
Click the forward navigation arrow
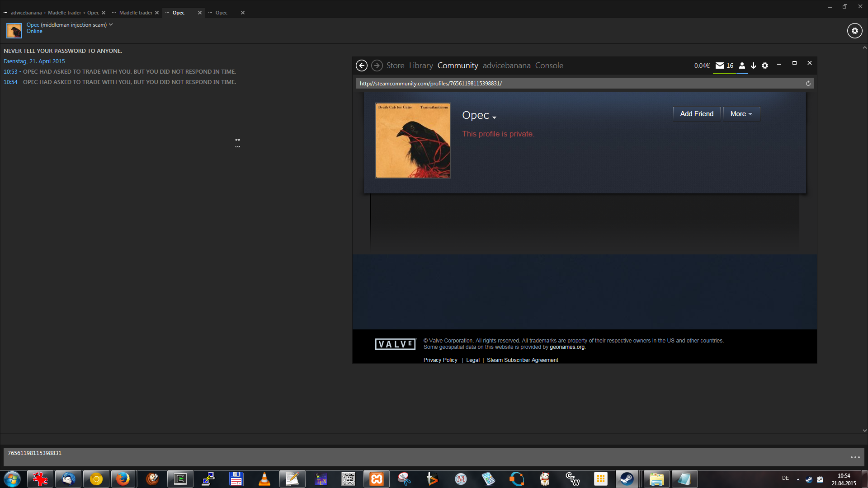pyautogui.click(x=377, y=66)
